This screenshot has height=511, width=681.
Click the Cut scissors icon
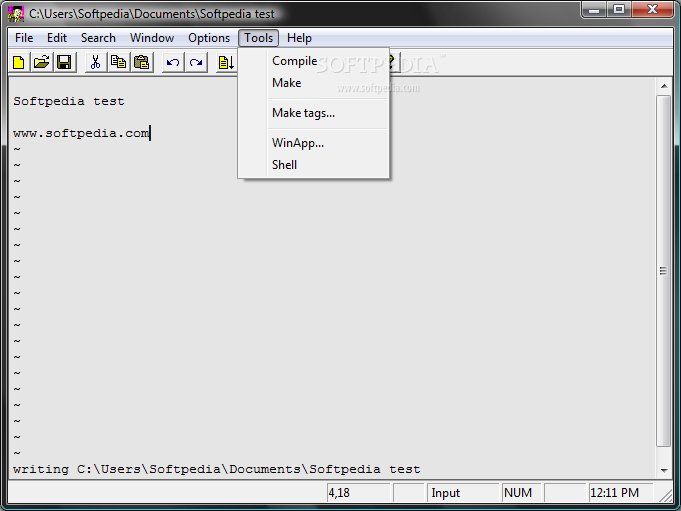coord(96,63)
